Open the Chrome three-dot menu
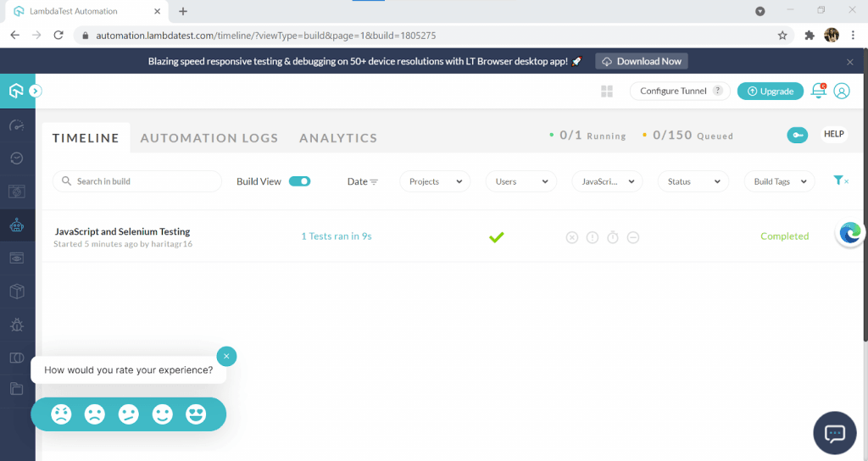This screenshot has height=461, width=868. tap(851, 36)
